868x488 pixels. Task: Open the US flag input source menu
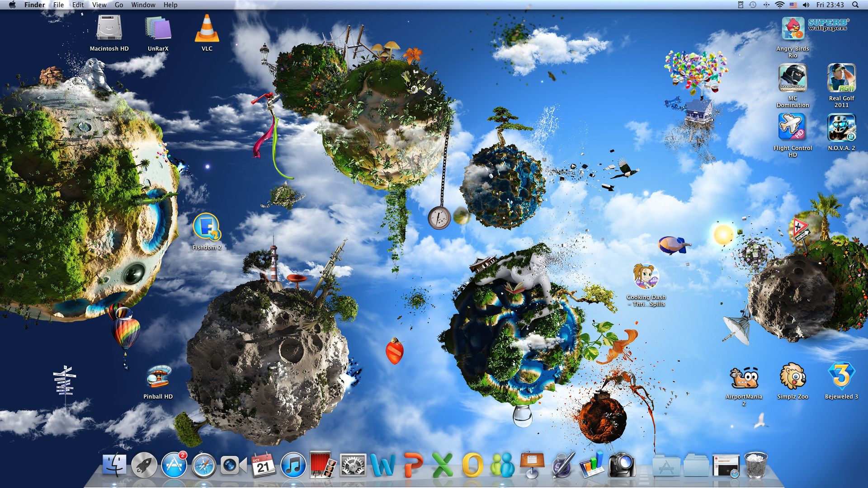tap(793, 5)
